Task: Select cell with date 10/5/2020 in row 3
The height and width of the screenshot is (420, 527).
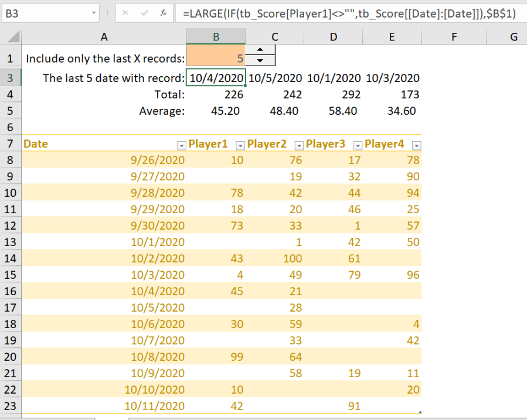Action: point(275,78)
